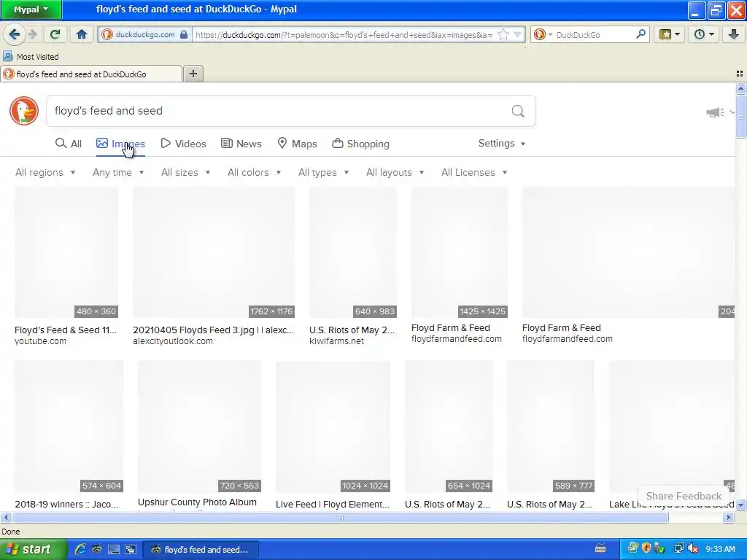Open the 1024 × 1024 Live Feed thumbnail
The image size is (747, 560).
(x=333, y=427)
